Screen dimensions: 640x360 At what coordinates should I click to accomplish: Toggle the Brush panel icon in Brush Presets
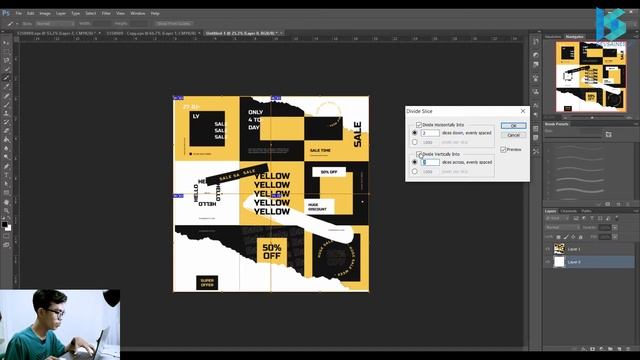tap(609, 134)
